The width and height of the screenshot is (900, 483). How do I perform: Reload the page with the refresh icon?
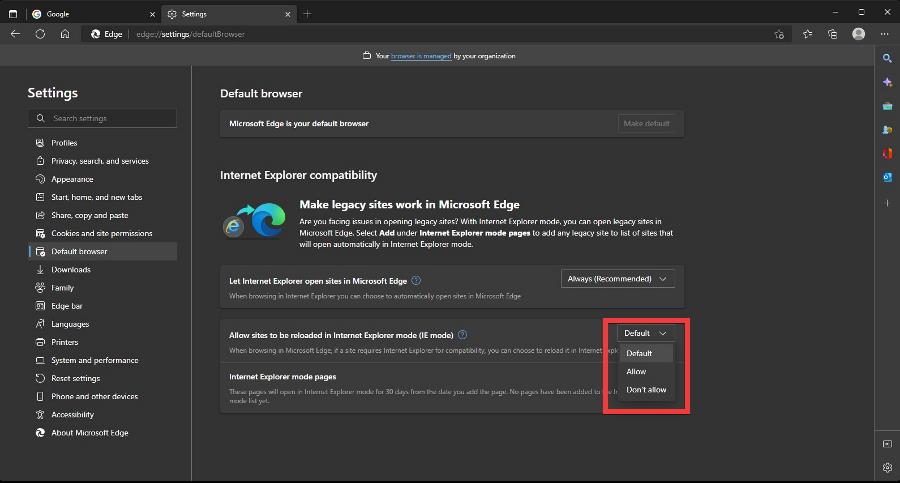(40, 34)
